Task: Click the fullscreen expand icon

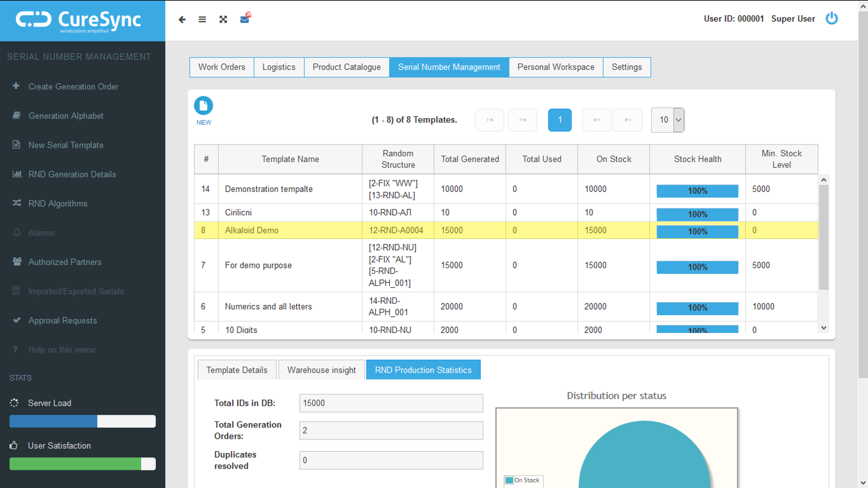Action: click(x=223, y=19)
